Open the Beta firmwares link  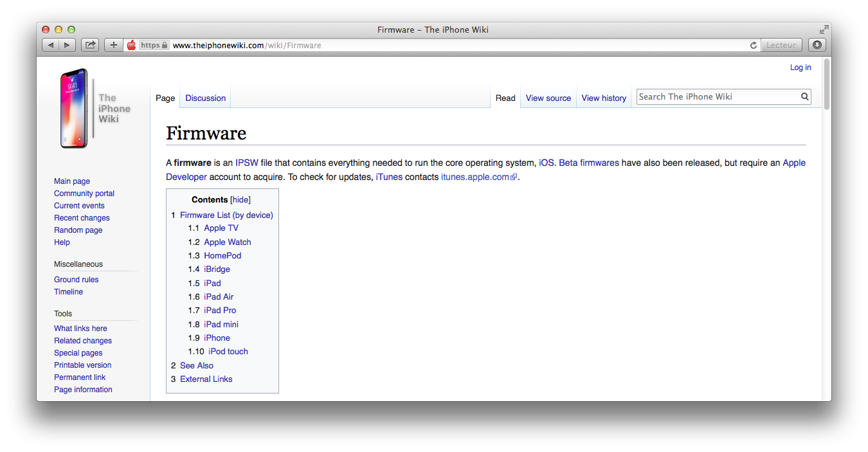point(589,163)
